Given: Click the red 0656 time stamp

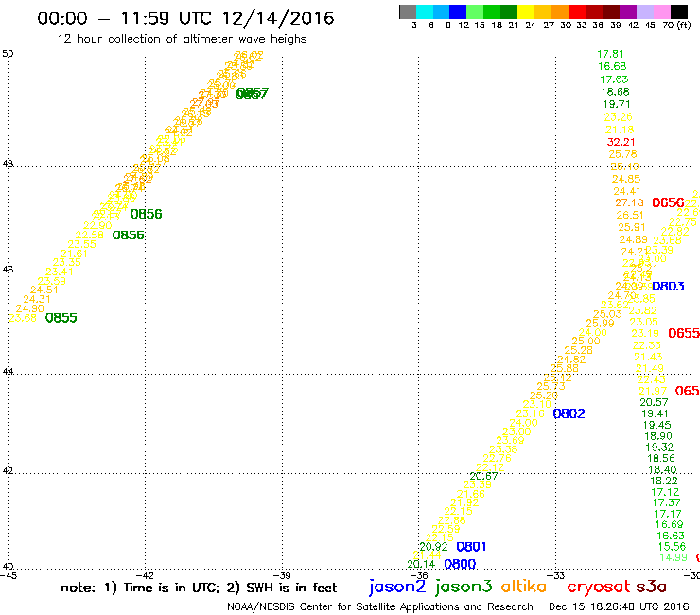Looking at the screenshot, I should coord(668,202).
